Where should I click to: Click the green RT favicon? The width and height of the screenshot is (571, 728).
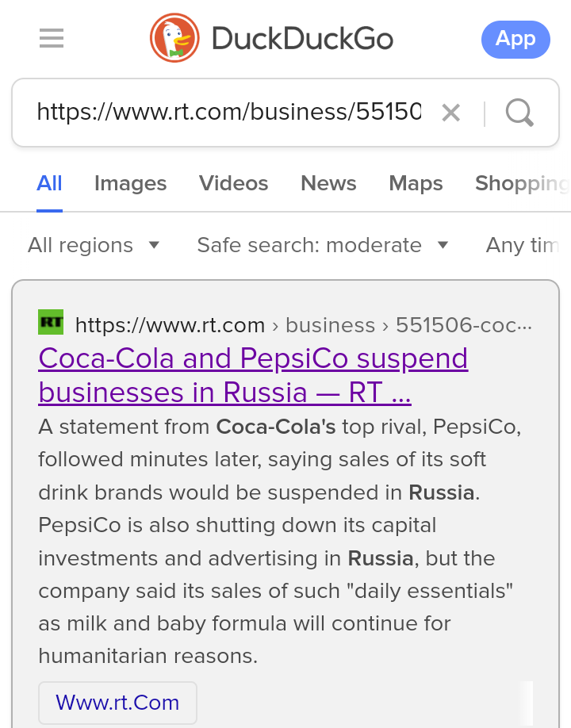pyautogui.click(x=51, y=322)
